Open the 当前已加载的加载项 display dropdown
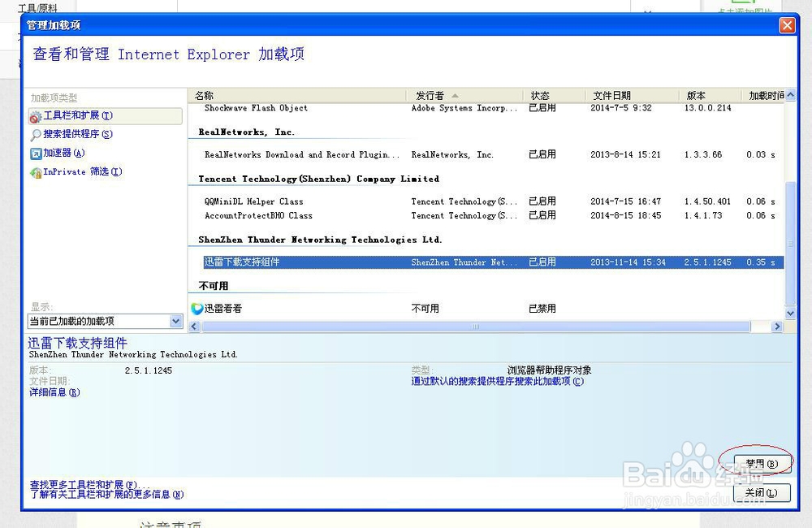Viewport: 812px width, 528px height. [x=105, y=321]
